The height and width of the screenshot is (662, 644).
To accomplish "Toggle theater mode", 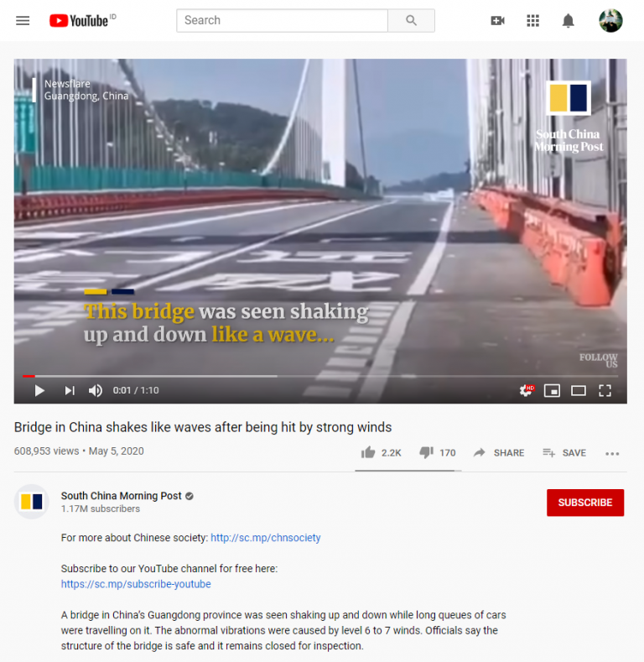I will coord(578,390).
